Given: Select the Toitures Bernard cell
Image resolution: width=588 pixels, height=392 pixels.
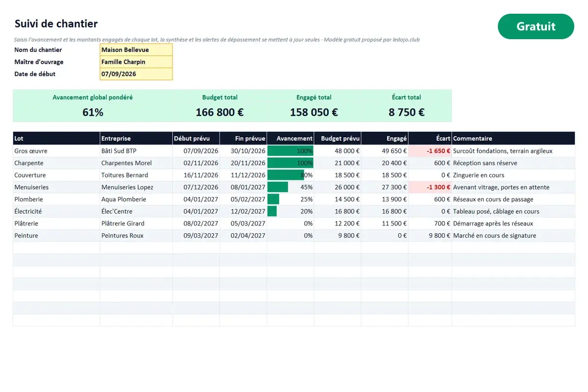Looking at the screenshot, I should pos(136,175).
